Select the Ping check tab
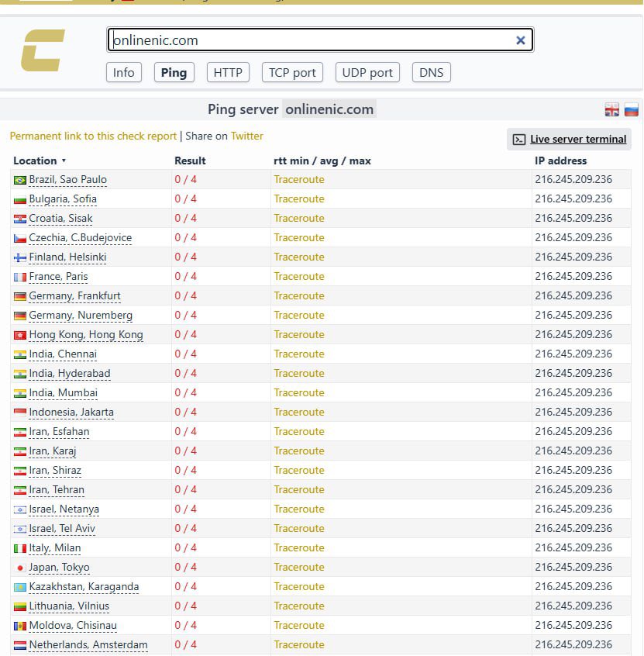Screen dimensions: 644x656 [x=174, y=72]
